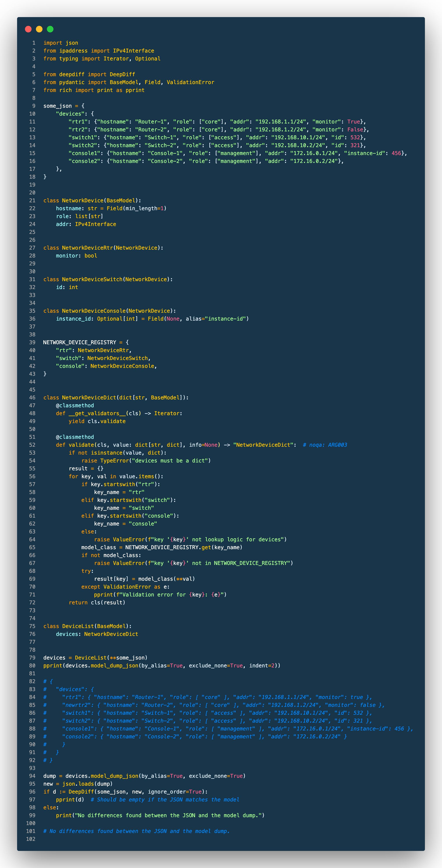Screen dimensions: 442x868
Task: Click line number 102 in the gutter
Action: pos(31,839)
